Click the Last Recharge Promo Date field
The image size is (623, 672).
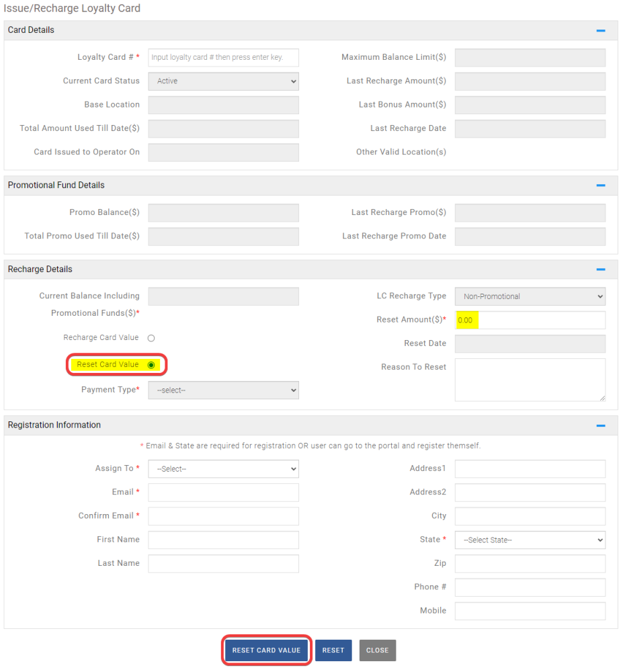[530, 236]
